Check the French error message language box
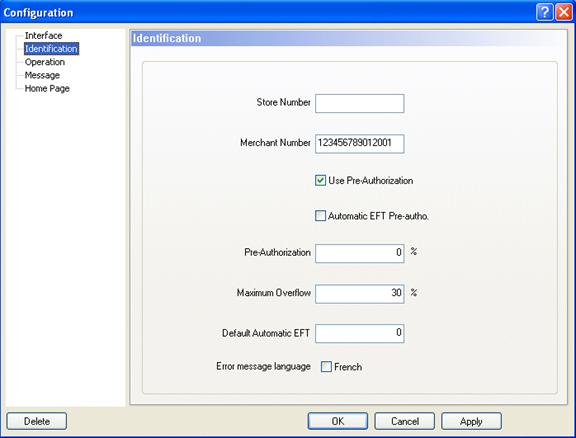 pos(326,367)
